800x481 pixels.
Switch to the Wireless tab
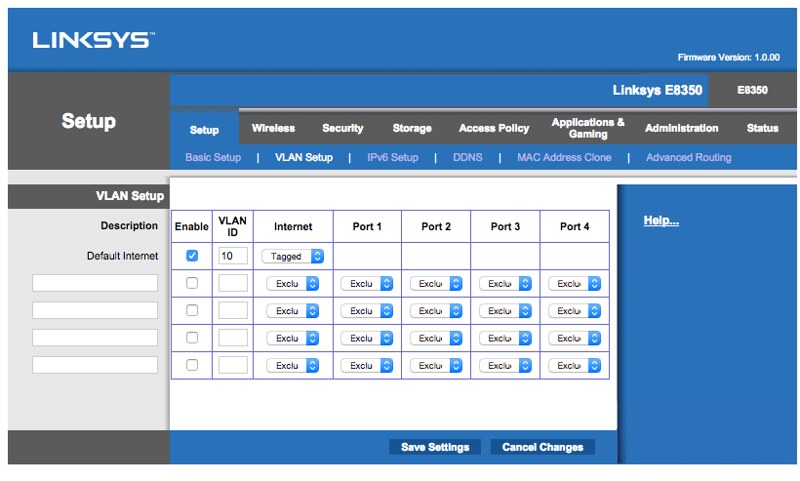click(273, 128)
